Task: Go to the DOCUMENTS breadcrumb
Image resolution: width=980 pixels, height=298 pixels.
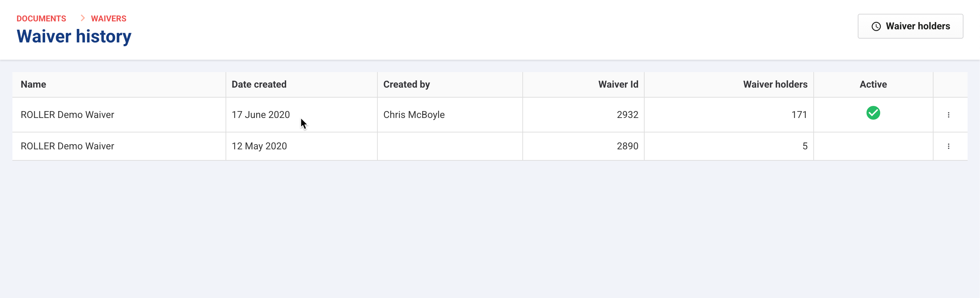Action: (x=41, y=18)
